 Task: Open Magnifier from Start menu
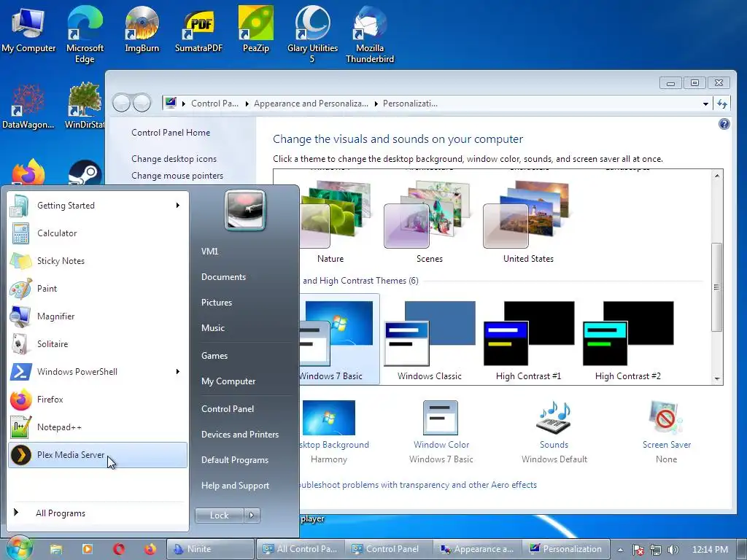(x=97, y=316)
